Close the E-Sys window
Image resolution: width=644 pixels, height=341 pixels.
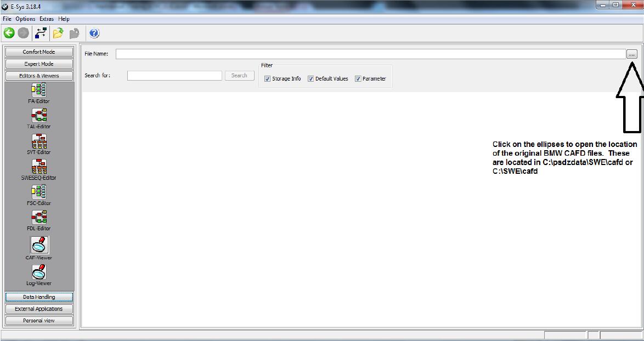(x=632, y=5)
